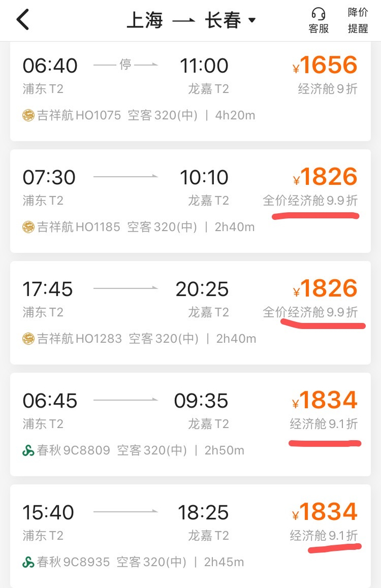
Task: Tap the ¥1834 price for 9C8935
Action: [325, 512]
